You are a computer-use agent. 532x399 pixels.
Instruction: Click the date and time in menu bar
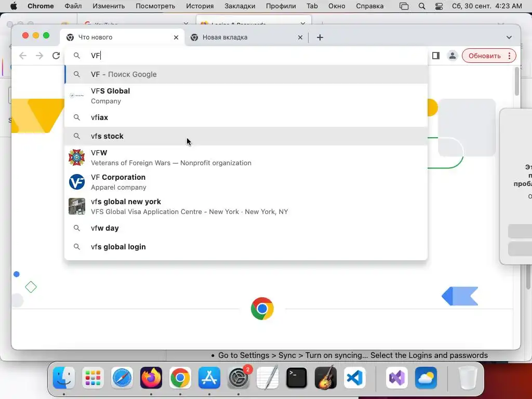click(487, 6)
